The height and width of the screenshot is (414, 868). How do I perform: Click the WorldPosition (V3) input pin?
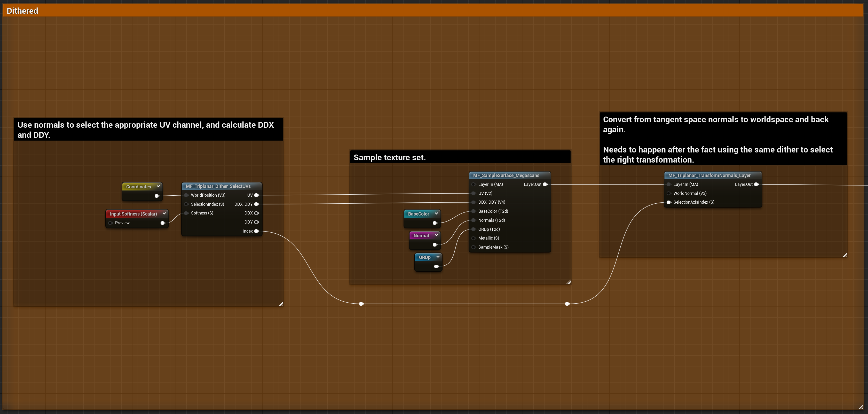click(x=186, y=195)
